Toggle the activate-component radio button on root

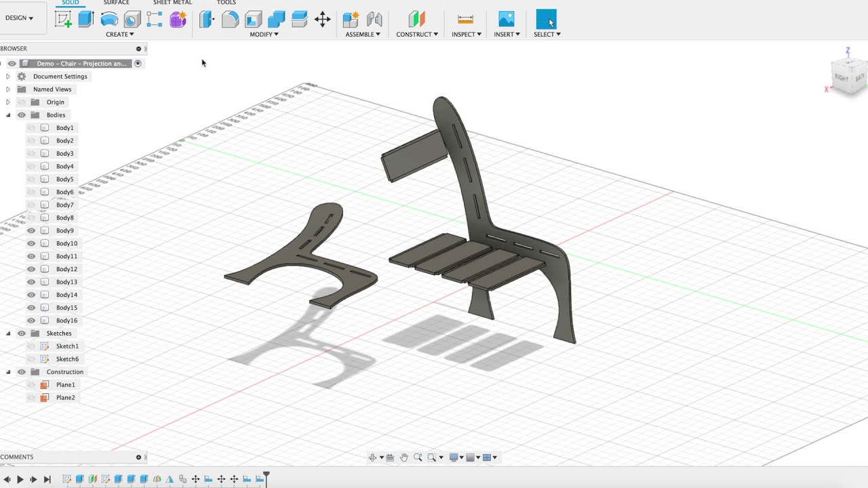[138, 64]
